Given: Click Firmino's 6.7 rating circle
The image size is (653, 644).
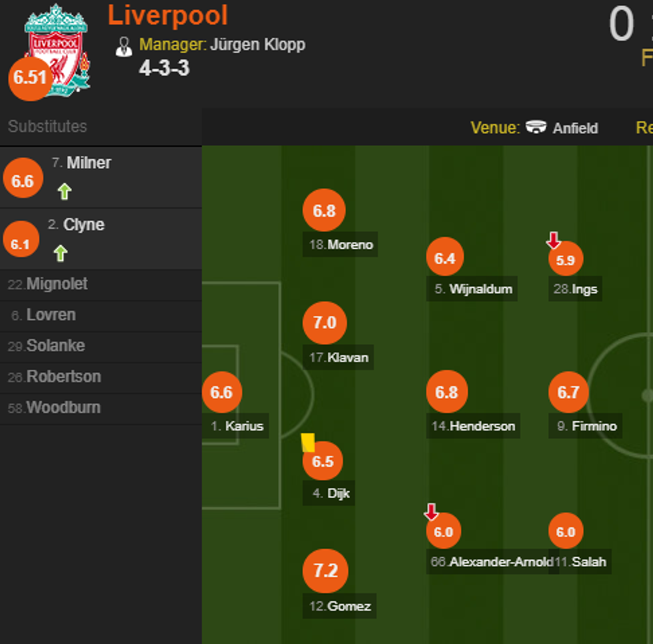Looking at the screenshot, I should point(568,393).
